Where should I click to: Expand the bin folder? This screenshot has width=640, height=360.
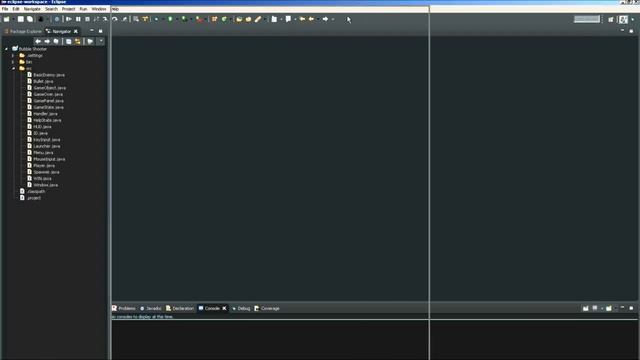13,62
